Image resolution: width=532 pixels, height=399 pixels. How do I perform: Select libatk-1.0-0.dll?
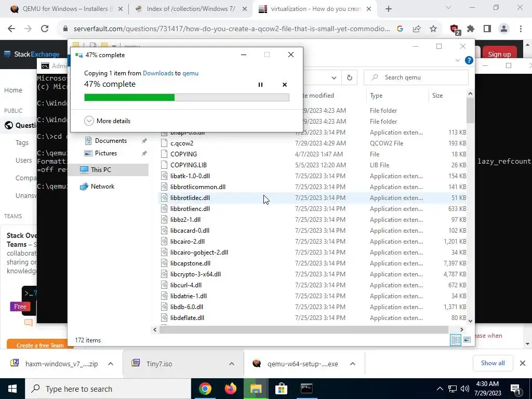tap(190, 176)
